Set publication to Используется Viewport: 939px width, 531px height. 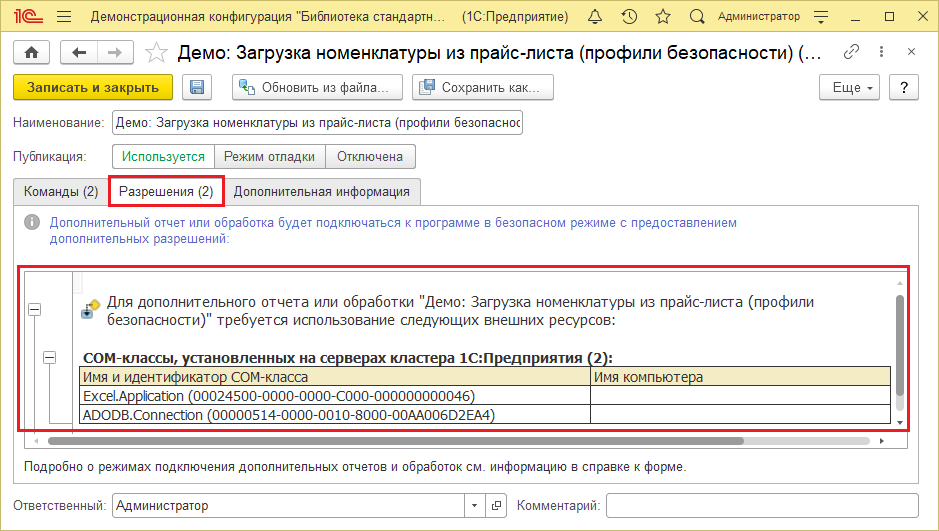click(x=163, y=157)
